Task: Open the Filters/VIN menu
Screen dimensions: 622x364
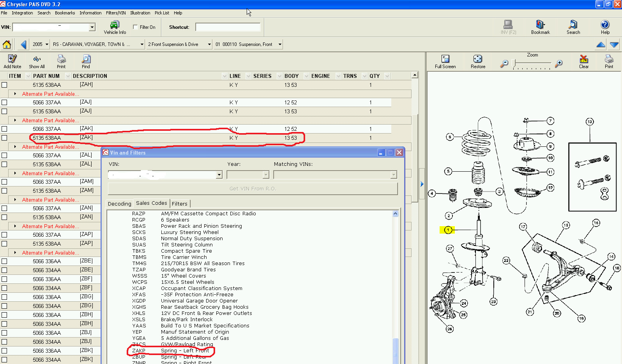Action: click(116, 13)
